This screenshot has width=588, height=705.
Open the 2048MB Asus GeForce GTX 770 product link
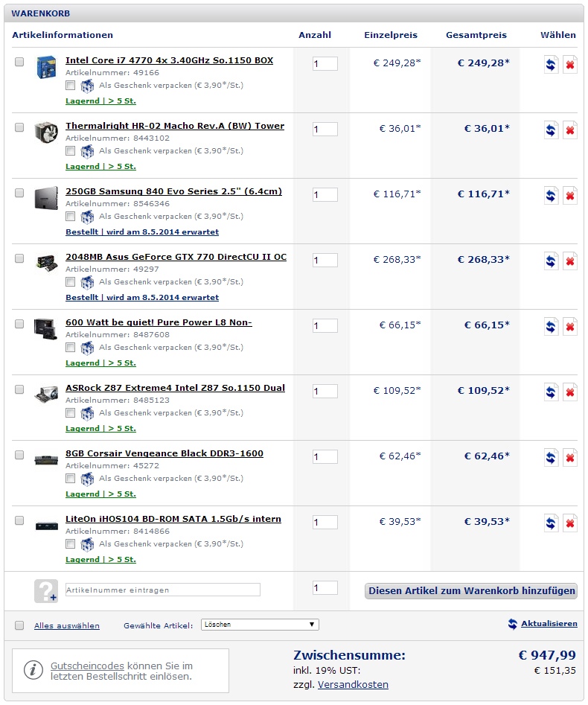coord(176,257)
